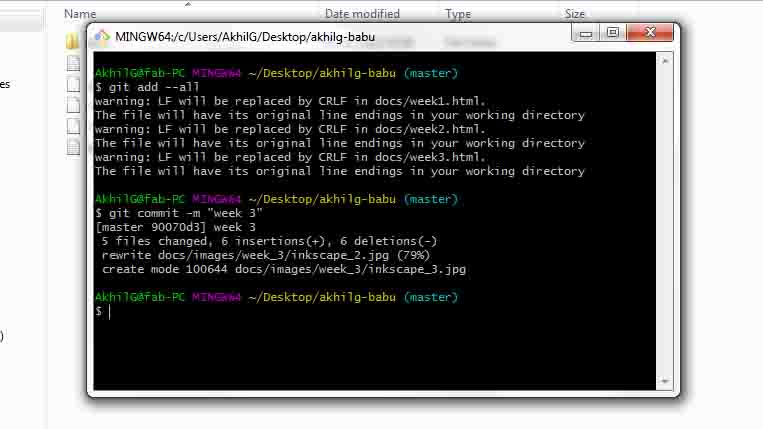Click the 'git commit -m "week 3"' line
This screenshot has width=763, height=429.
[x=179, y=213]
